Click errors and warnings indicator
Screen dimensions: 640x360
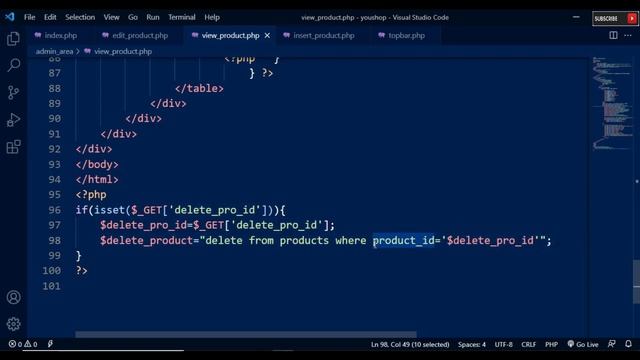[x=23, y=344]
